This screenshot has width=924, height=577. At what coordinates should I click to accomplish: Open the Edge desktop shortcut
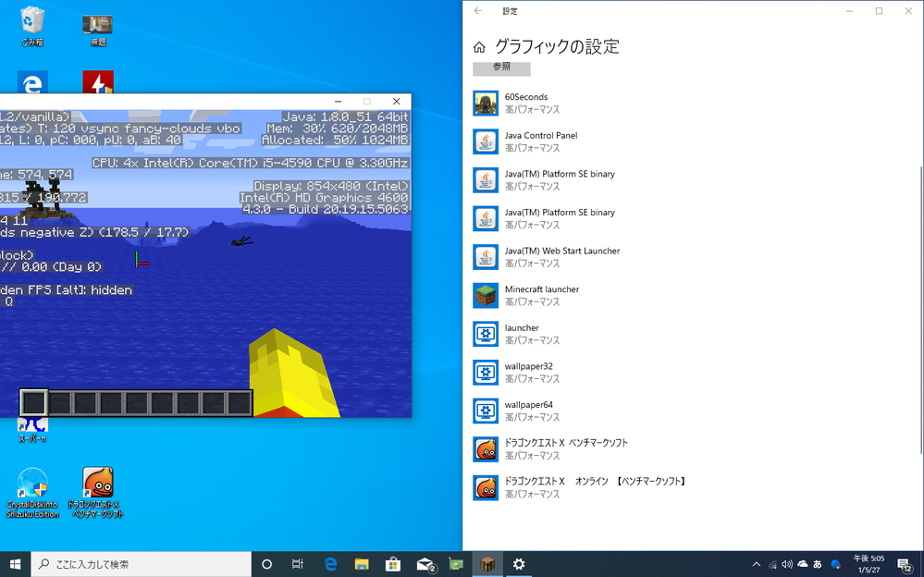pos(31,82)
